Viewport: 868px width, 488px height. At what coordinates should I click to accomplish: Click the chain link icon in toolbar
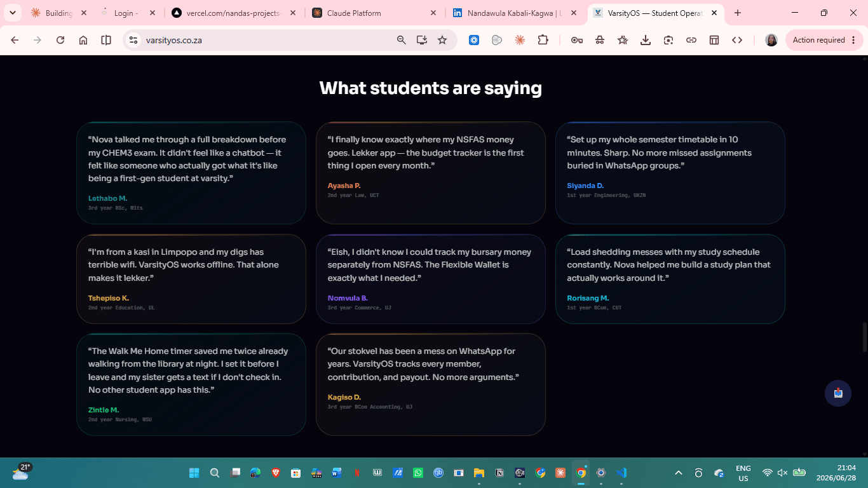tap(691, 40)
